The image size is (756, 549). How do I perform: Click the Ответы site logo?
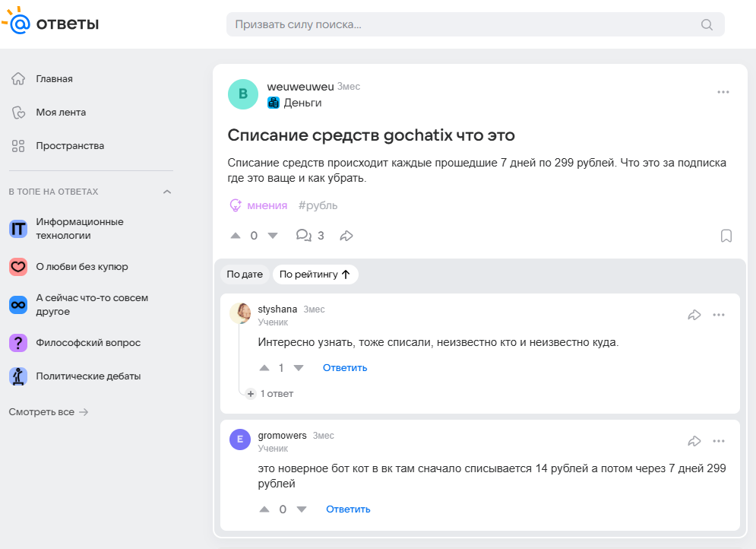[x=50, y=21]
